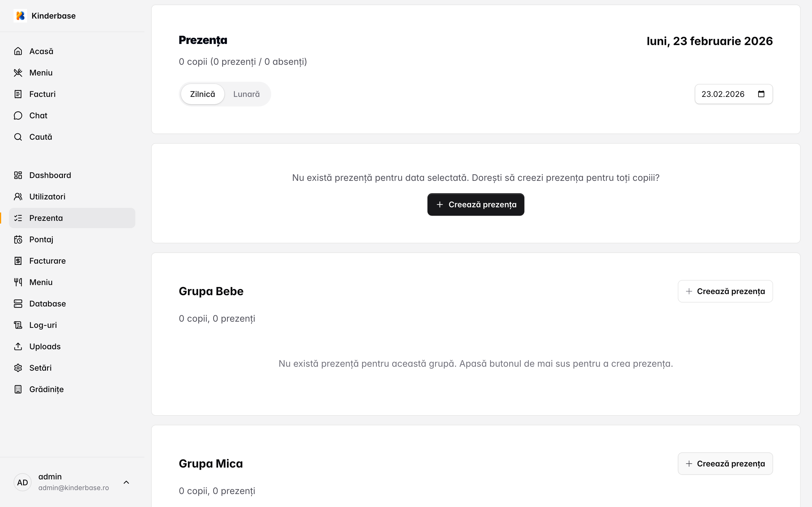Go to Utilizatori in the sidebar

[47, 197]
